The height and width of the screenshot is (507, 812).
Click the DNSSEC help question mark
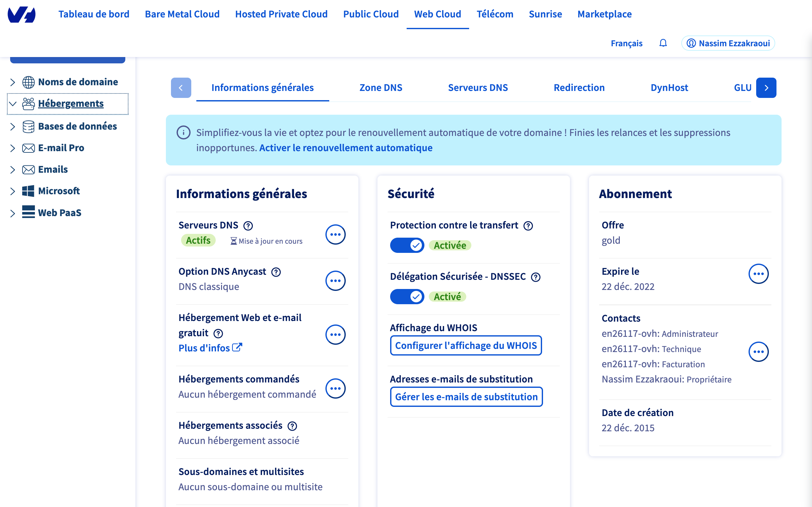[536, 277]
